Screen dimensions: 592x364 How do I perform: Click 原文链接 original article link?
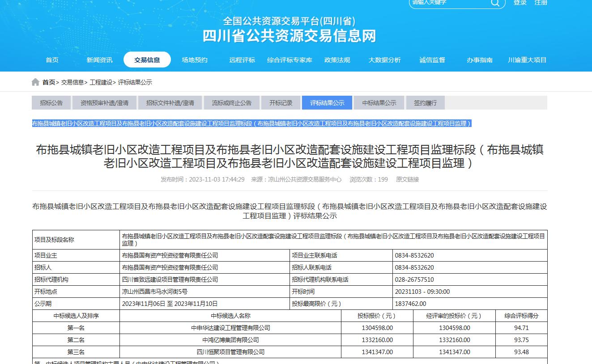(407, 179)
